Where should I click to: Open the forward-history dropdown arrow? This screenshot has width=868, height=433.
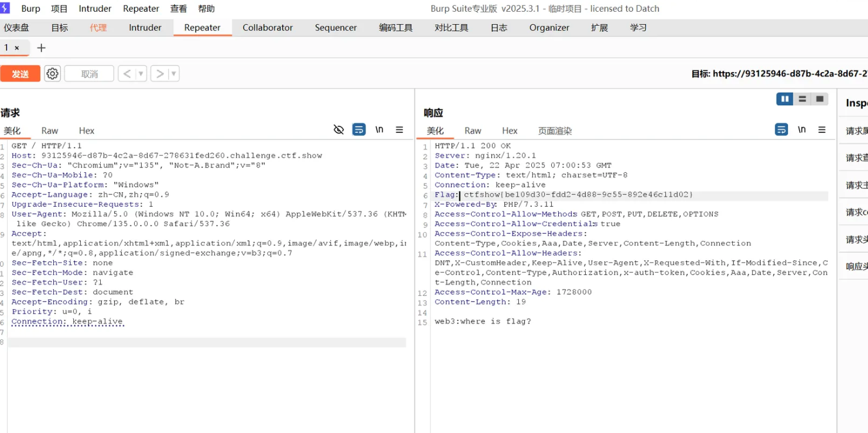click(173, 74)
